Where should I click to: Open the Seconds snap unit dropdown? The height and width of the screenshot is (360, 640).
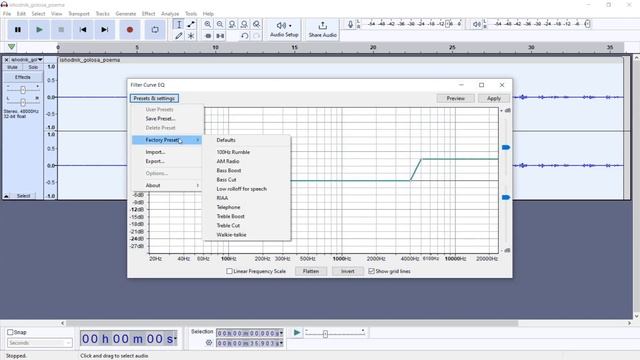40,343
